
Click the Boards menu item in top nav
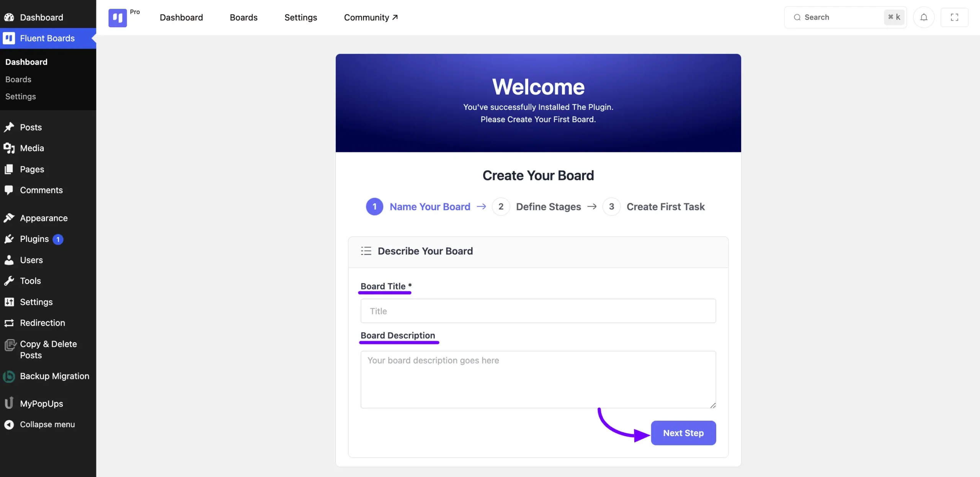(244, 17)
